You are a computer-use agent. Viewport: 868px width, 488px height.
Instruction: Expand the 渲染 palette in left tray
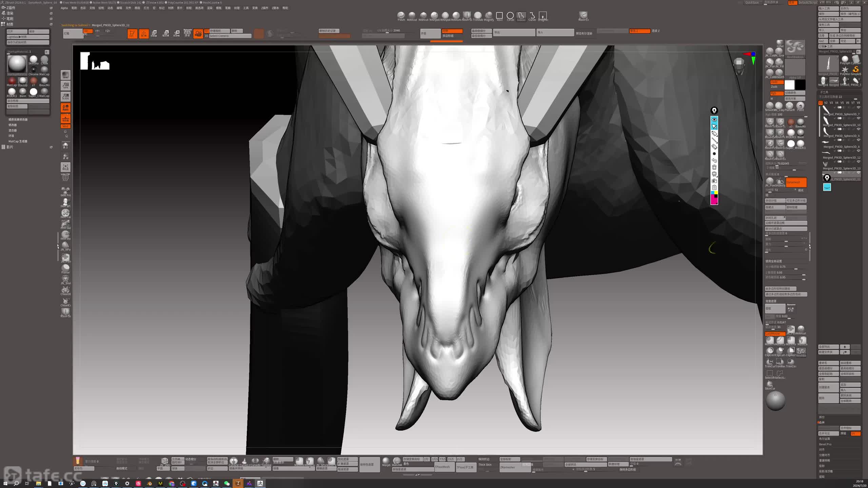click(10, 13)
